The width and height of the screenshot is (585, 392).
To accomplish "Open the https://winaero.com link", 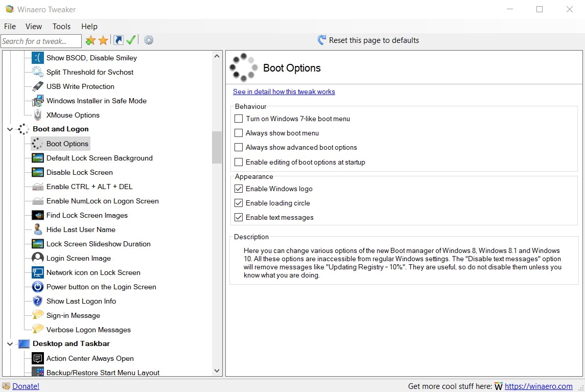I will click(x=539, y=386).
